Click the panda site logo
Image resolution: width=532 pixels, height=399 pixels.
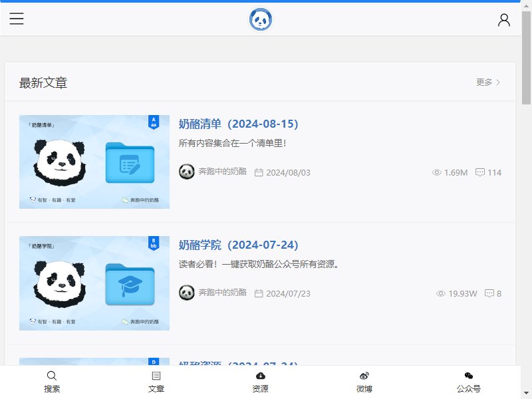pyautogui.click(x=261, y=19)
